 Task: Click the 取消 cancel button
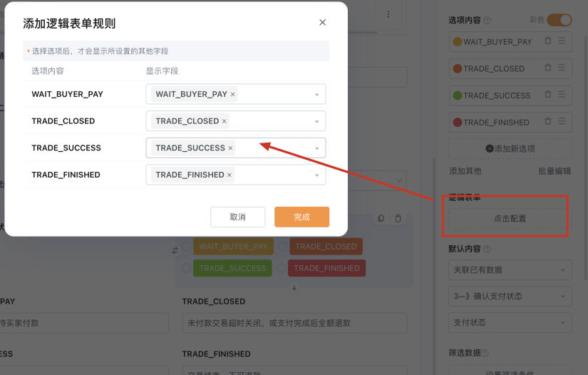click(x=238, y=217)
